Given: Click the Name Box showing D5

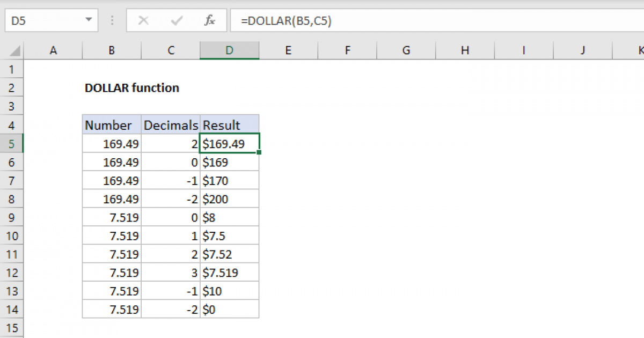Looking at the screenshot, I should [43, 21].
